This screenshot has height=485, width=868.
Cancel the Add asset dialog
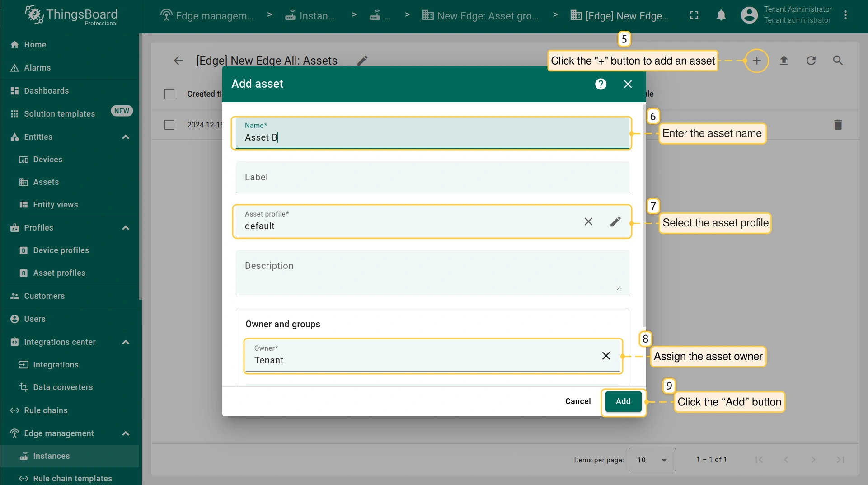point(577,401)
